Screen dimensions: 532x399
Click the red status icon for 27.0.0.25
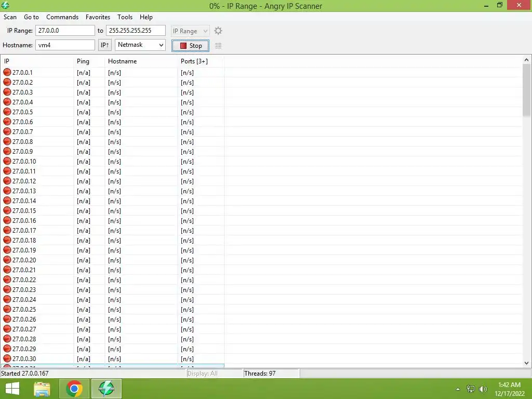[7, 309]
